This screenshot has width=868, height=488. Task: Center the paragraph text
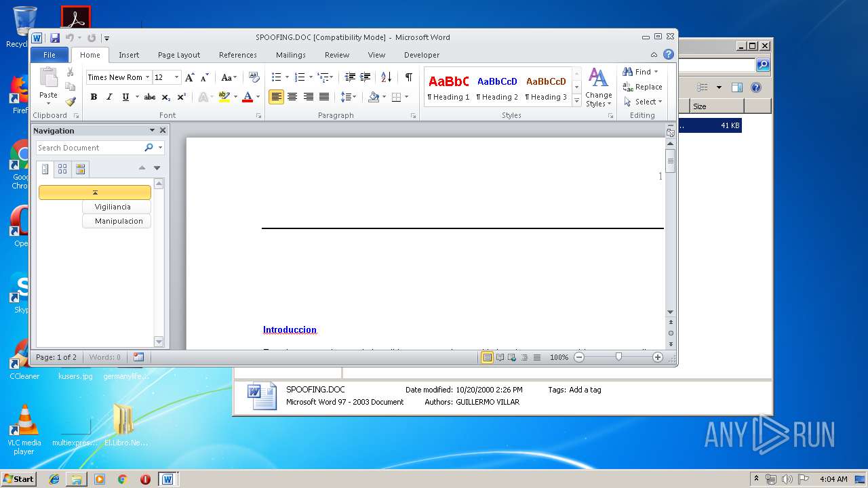(x=292, y=97)
